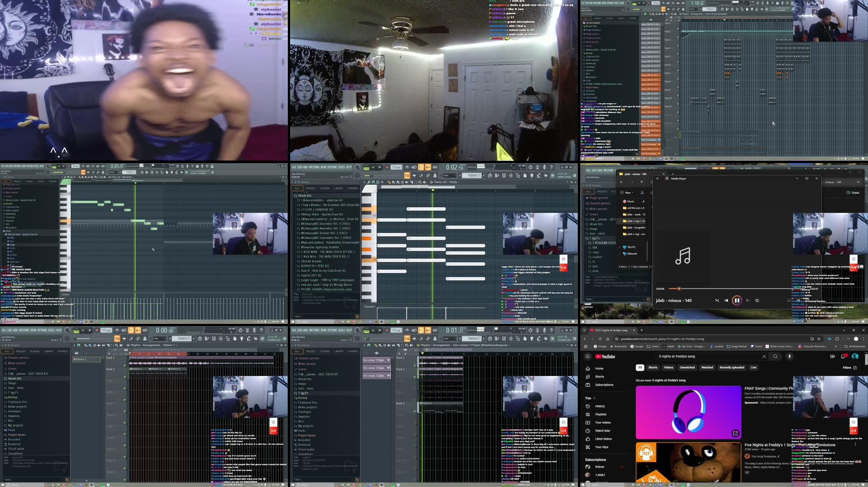Open the New dropdown in File Explorer
Image resolution: width=868 pixels, height=487 pixels.
(x=627, y=193)
